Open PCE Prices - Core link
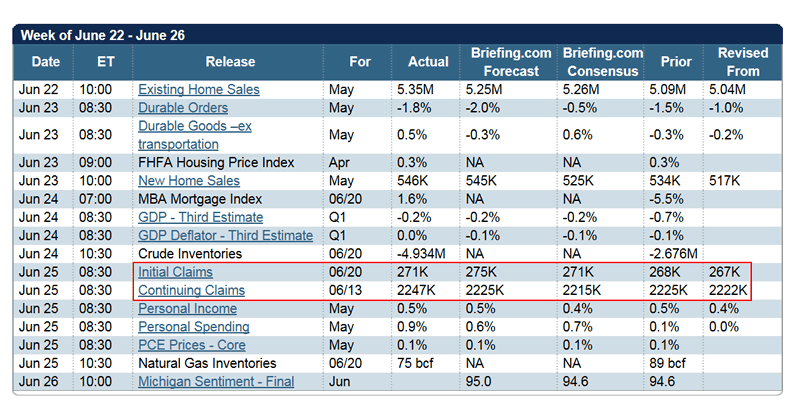This screenshot has width=800, height=410. (x=190, y=345)
